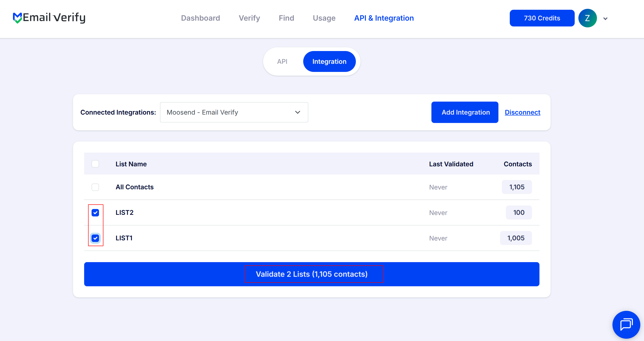Select API & Integration menu item
This screenshot has width=644, height=341.
(x=384, y=18)
